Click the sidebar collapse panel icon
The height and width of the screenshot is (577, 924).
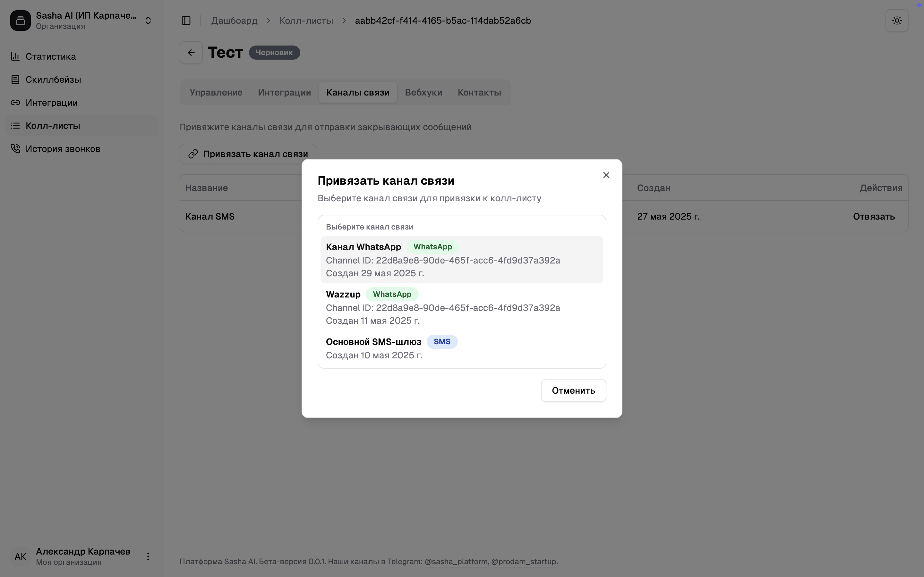coord(186,21)
